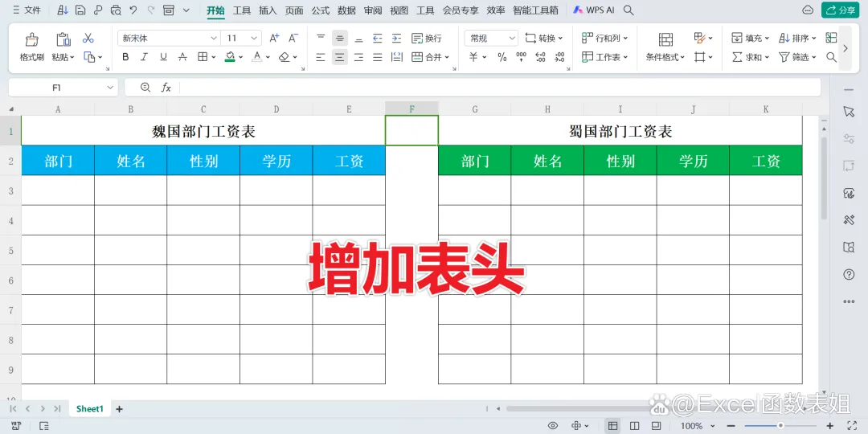Click the eraser clear icon

[x=284, y=57]
